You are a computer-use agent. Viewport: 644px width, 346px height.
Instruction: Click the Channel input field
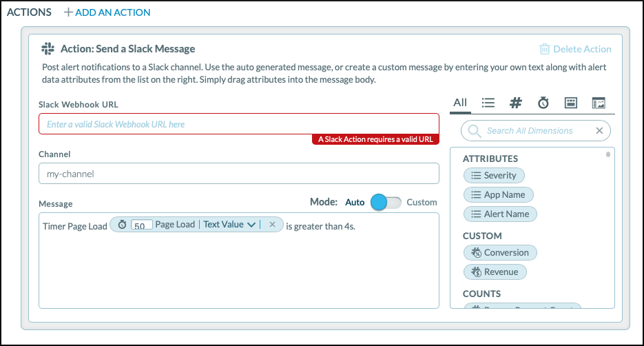[x=238, y=174]
